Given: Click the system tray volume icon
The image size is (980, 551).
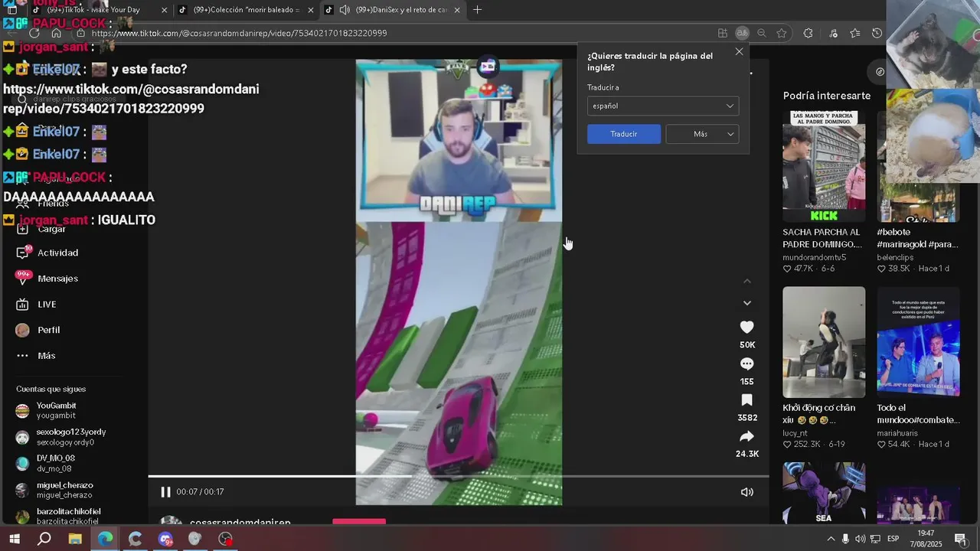Looking at the screenshot, I should pos(861,539).
